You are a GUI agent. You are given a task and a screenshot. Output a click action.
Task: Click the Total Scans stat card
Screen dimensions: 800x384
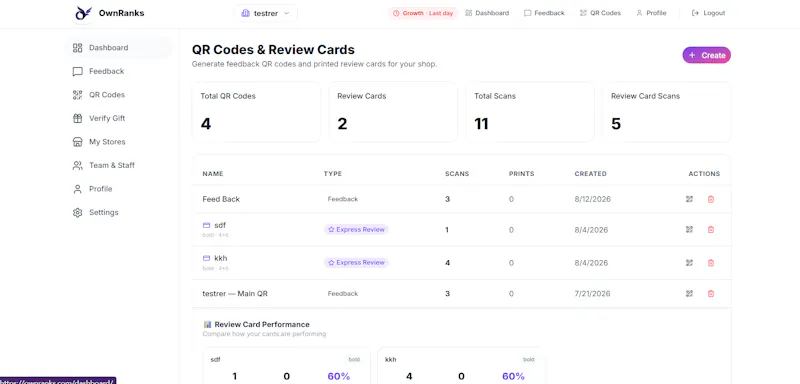click(530, 112)
